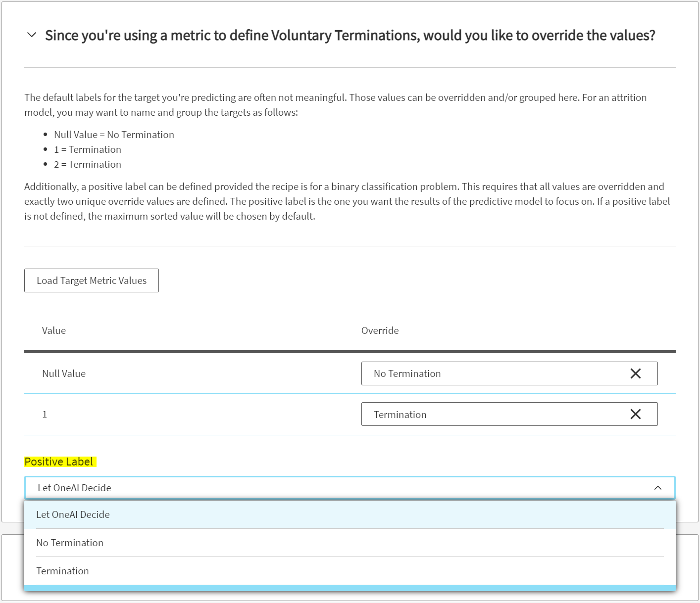Click the Value column header
This screenshot has width=700, height=603.
point(54,330)
